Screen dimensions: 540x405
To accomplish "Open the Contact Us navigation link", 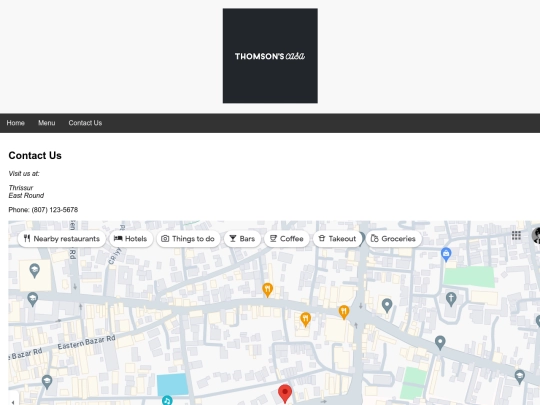I will (x=85, y=123).
